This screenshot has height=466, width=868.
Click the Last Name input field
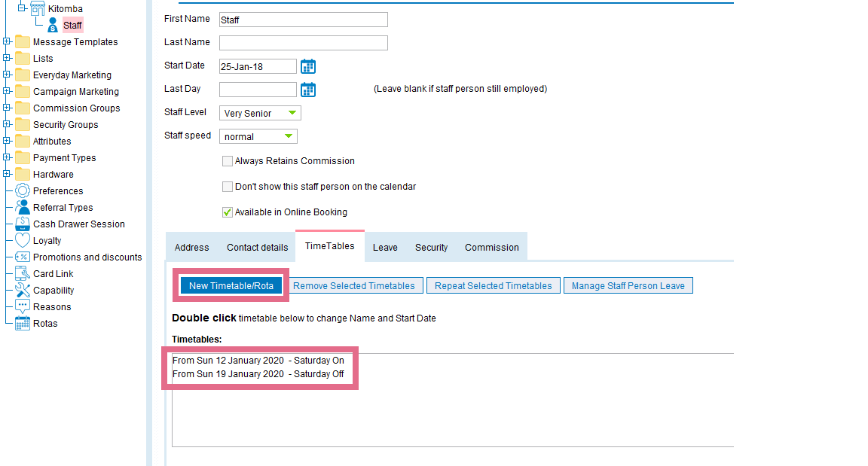click(x=304, y=43)
